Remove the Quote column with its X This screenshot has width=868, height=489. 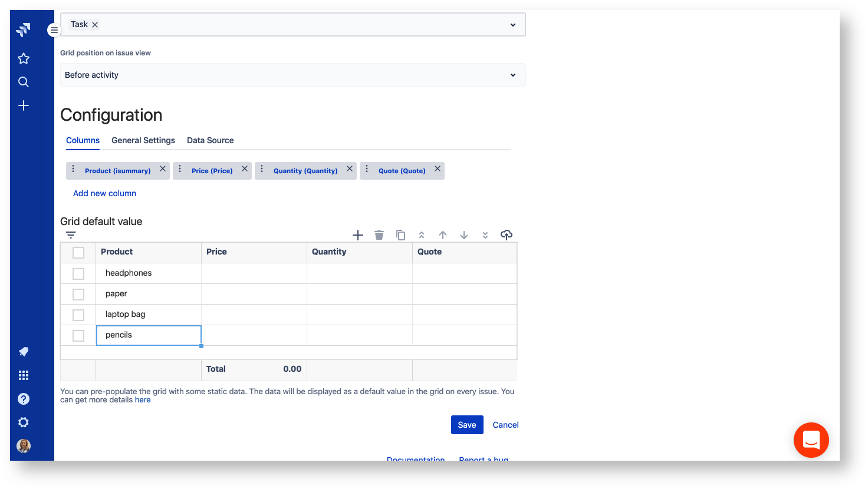(x=438, y=168)
